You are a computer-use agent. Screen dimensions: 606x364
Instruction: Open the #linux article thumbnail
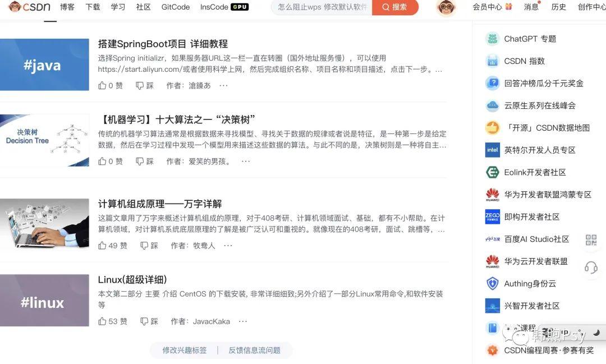pos(44,300)
